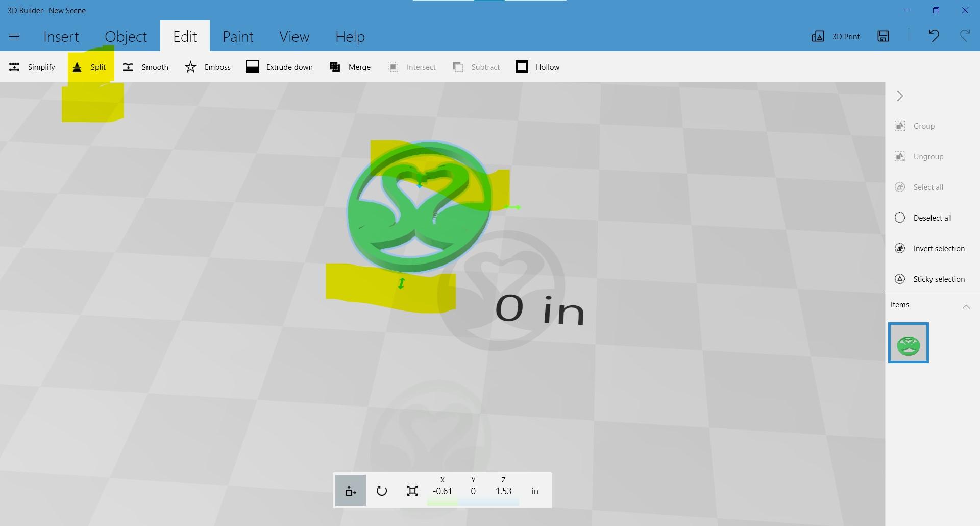The image size is (980, 526).
Task: Click the Intersect tool
Action: (x=411, y=67)
